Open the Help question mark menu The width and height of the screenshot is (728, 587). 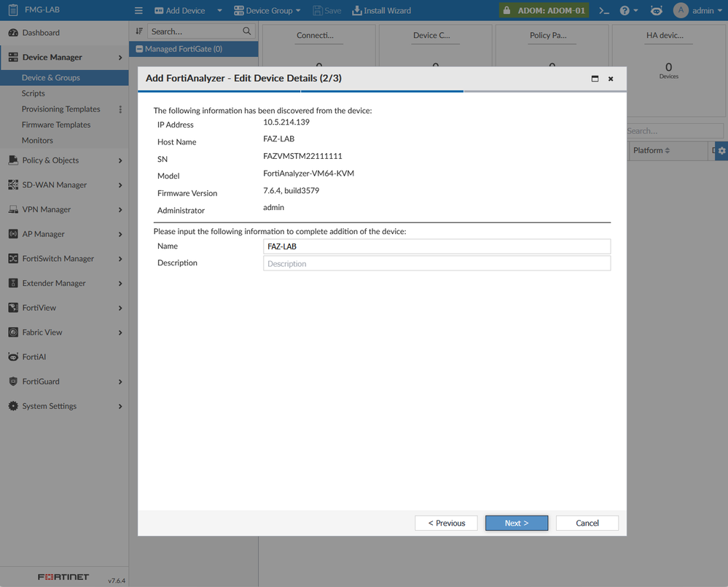[x=629, y=10]
